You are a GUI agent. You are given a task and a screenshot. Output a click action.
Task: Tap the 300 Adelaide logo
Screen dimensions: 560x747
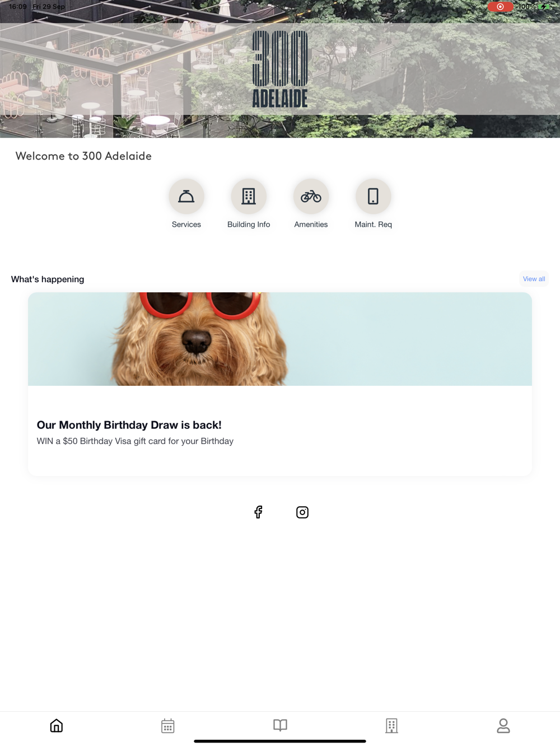pyautogui.click(x=280, y=69)
